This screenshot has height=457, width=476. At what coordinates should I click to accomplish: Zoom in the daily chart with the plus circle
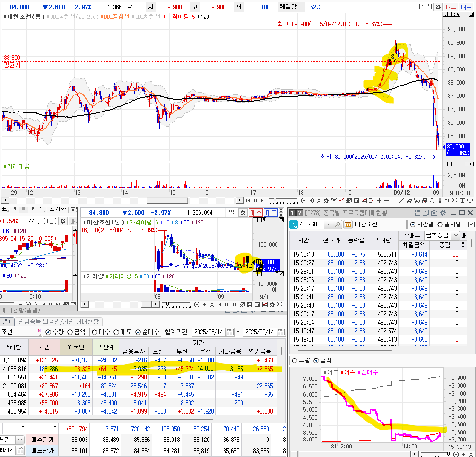pyautogui.click(x=204, y=305)
